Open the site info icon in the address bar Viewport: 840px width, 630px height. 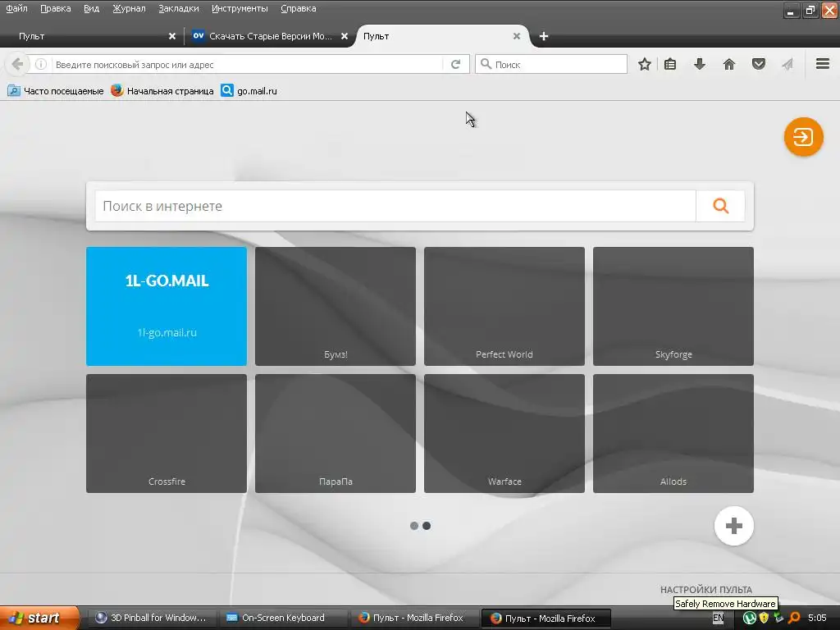tap(41, 64)
